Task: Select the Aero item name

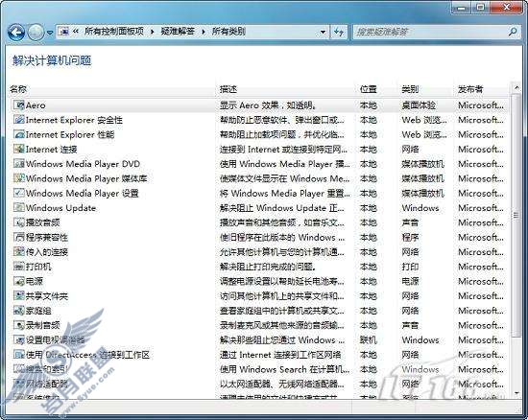Action: (36, 105)
